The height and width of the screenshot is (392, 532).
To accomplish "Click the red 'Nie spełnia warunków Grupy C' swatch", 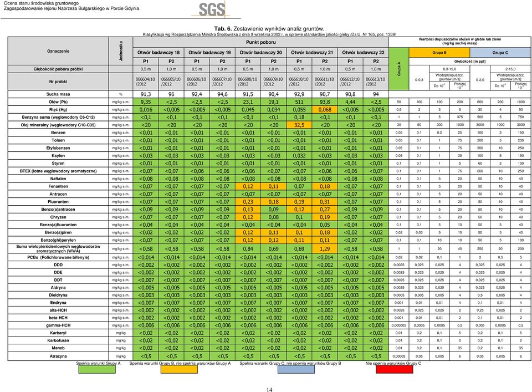I will coord(394,370).
